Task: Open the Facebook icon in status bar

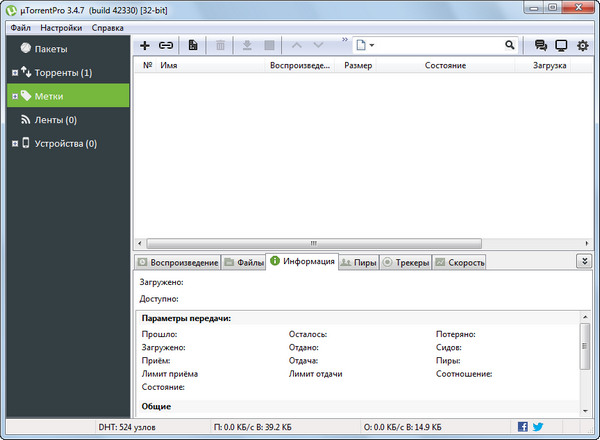Action: [523, 427]
